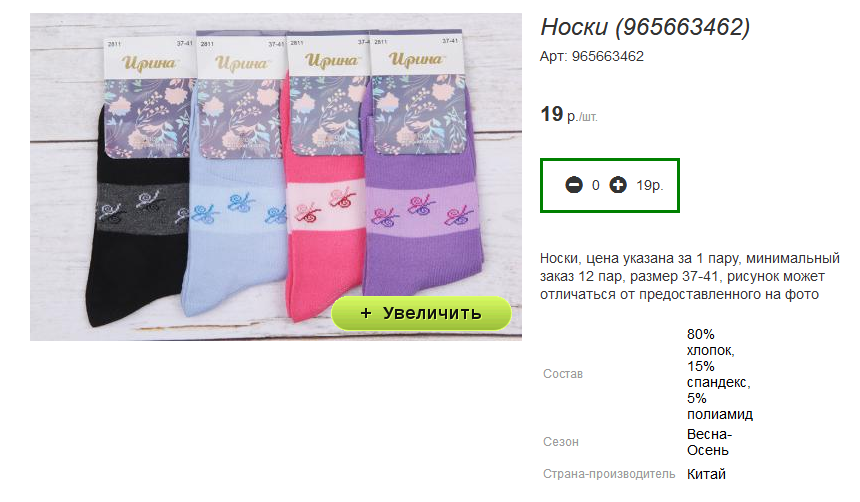
Task: Click the minus icon to decrease quantity
Action: (574, 185)
